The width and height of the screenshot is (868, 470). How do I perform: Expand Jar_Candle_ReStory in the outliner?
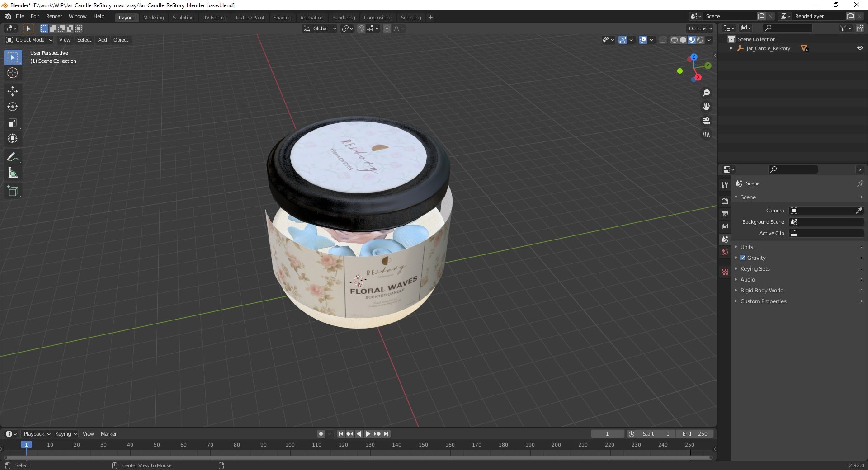(731, 48)
